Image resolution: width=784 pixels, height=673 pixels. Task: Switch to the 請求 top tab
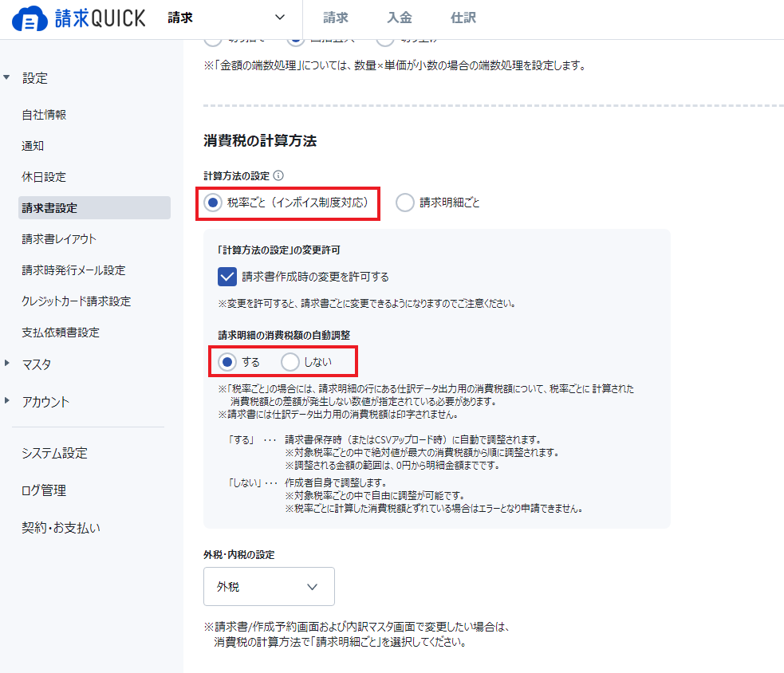(x=336, y=18)
